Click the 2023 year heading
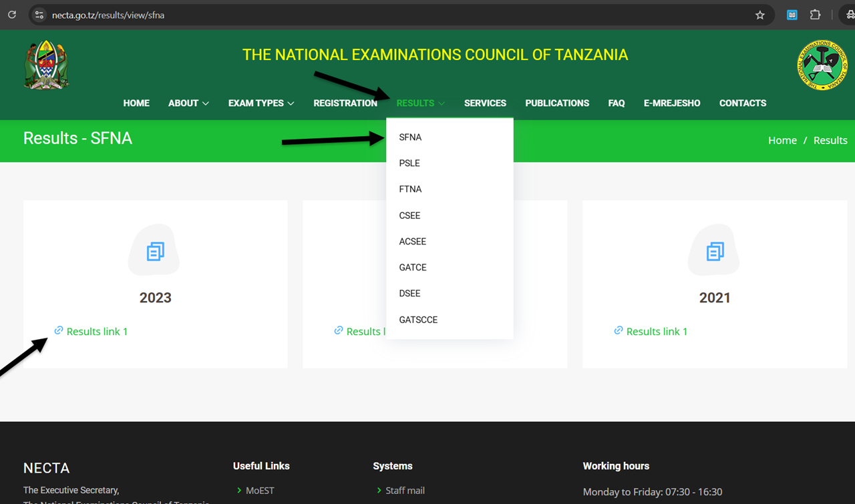This screenshot has height=504, width=855. [156, 298]
